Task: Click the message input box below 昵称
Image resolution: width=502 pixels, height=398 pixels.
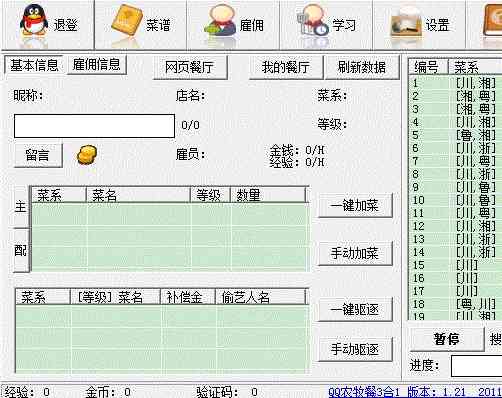Action: [94, 126]
